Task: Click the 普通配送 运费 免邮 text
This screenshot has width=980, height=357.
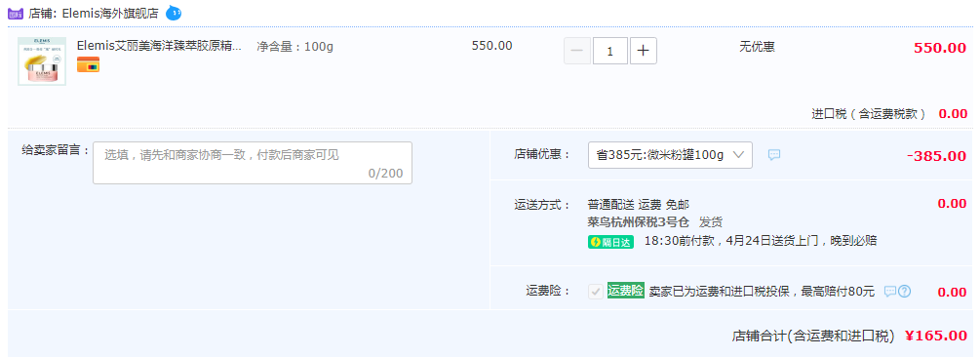Action: pyautogui.click(x=639, y=205)
